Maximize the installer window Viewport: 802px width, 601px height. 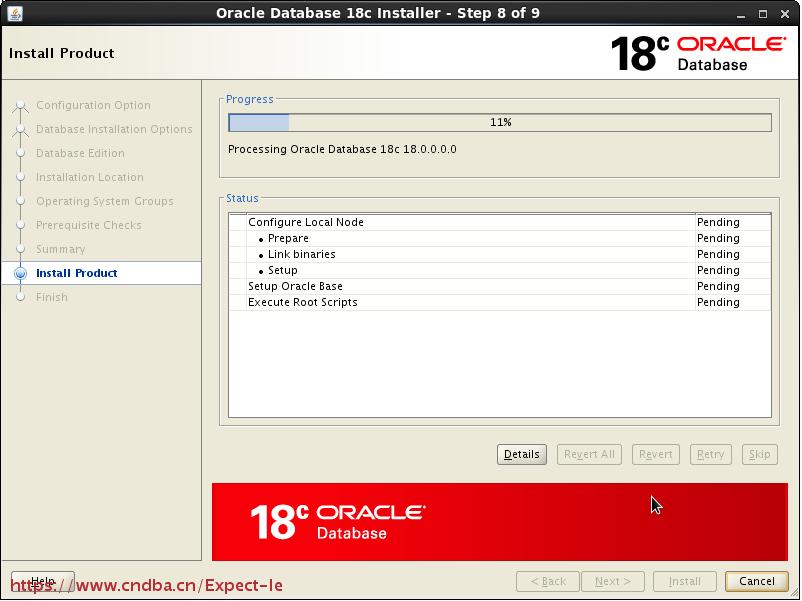[763, 14]
